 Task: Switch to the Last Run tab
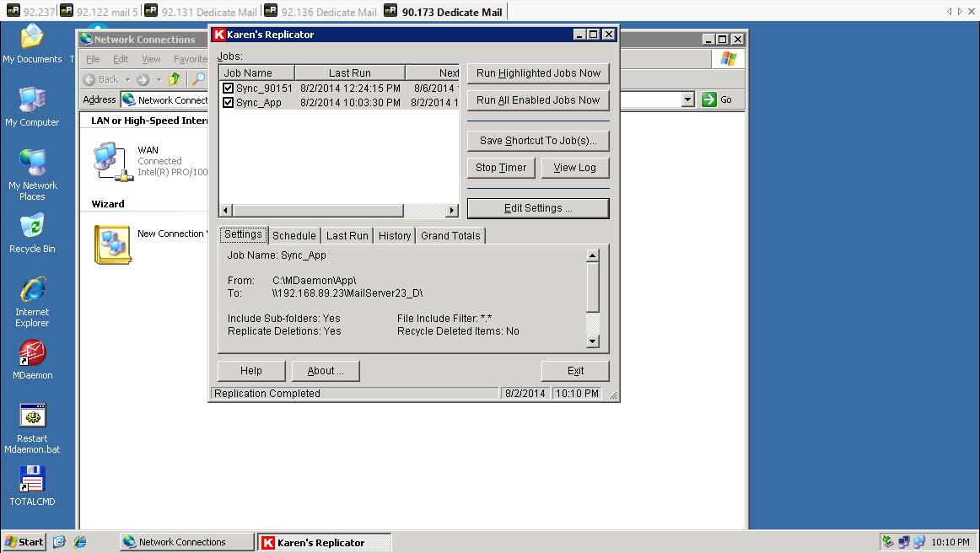point(347,235)
